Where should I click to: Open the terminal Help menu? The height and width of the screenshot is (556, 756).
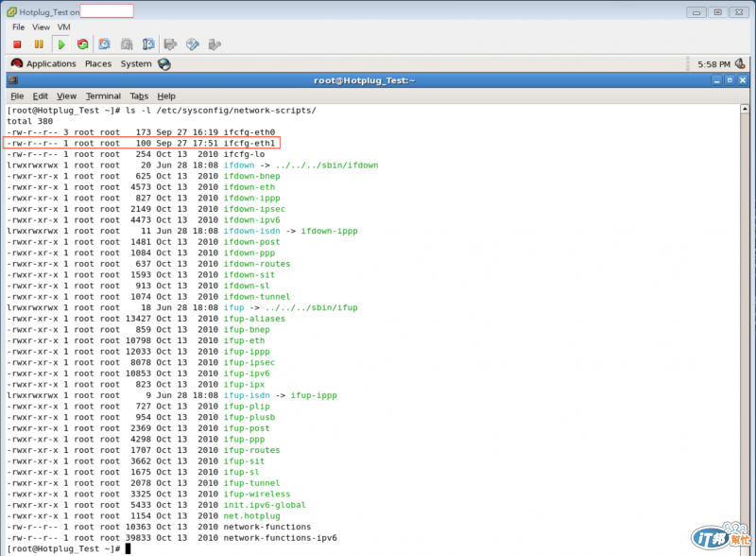tap(166, 96)
